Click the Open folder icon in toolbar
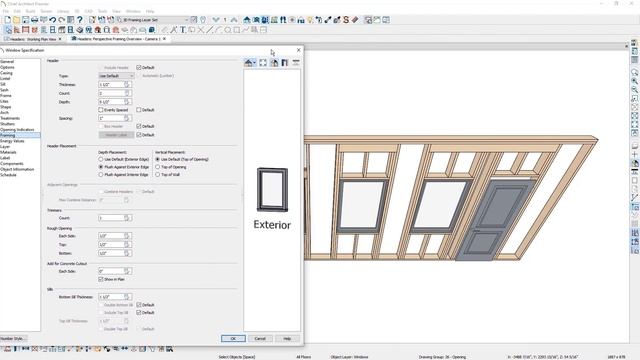The image size is (640, 360). [x=16, y=20]
